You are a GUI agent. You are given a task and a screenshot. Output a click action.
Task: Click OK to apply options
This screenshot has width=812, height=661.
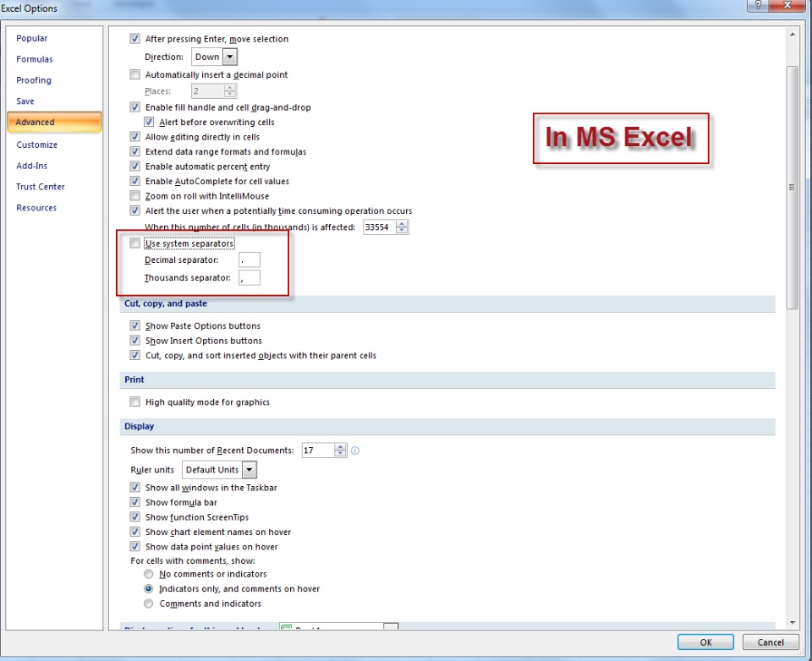[x=705, y=642]
